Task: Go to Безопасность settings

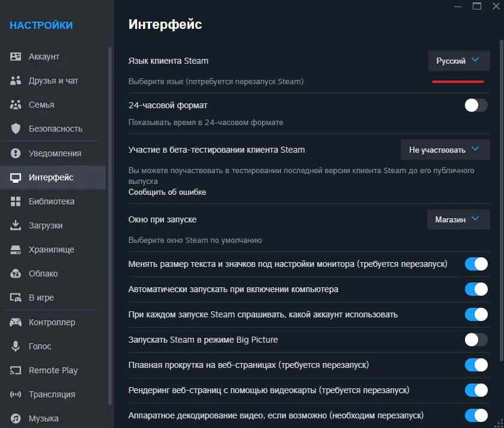Action: [56, 129]
